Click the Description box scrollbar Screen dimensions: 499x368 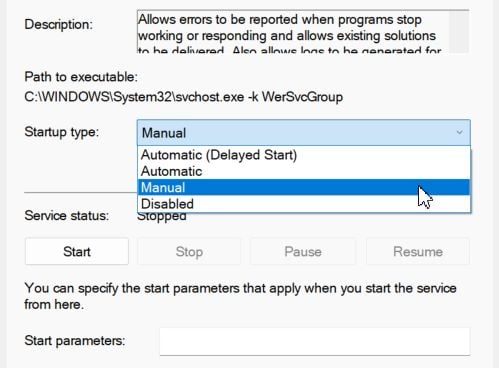459,31
